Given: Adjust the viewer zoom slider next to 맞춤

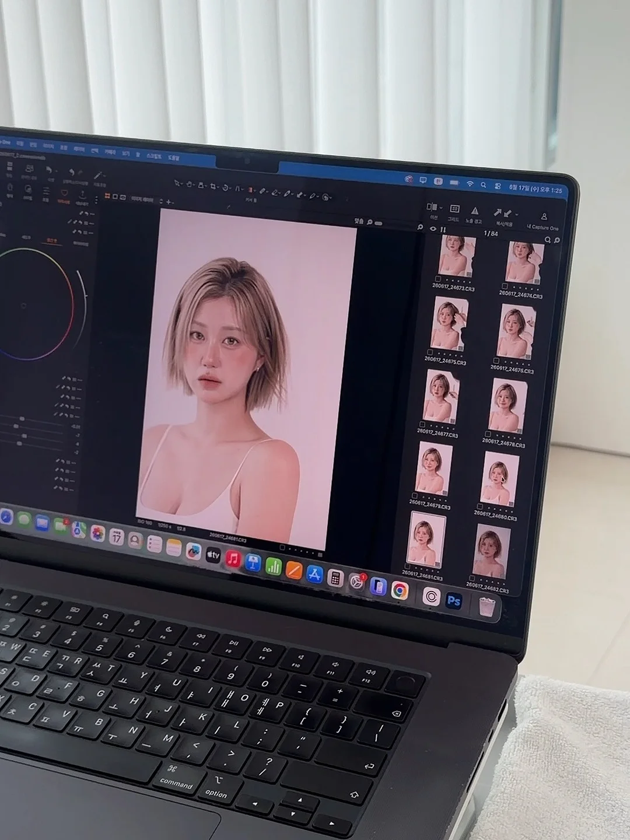Looking at the screenshot, I should pyautogui.click(x=379, y=223).
